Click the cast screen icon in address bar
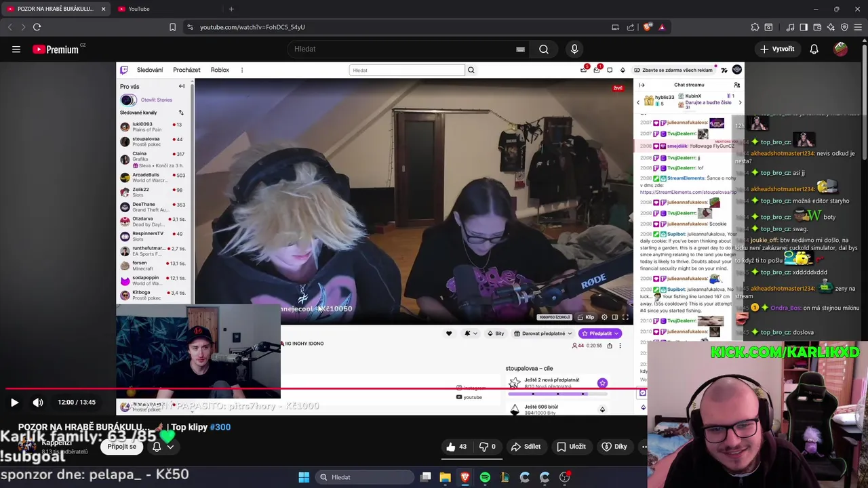Viewport: 868px width, 488px height. point(615,27)
